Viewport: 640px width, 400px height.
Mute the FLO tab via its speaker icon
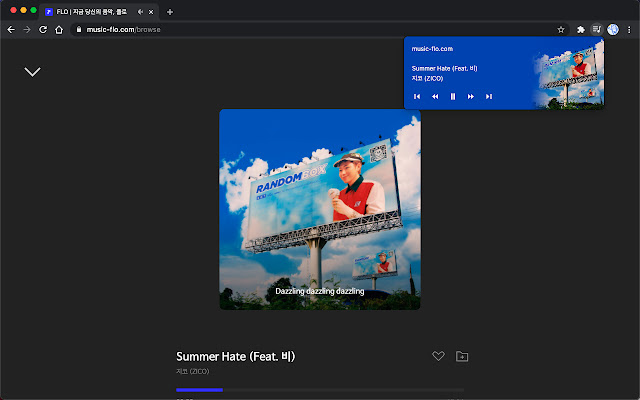tap(140, 12)
